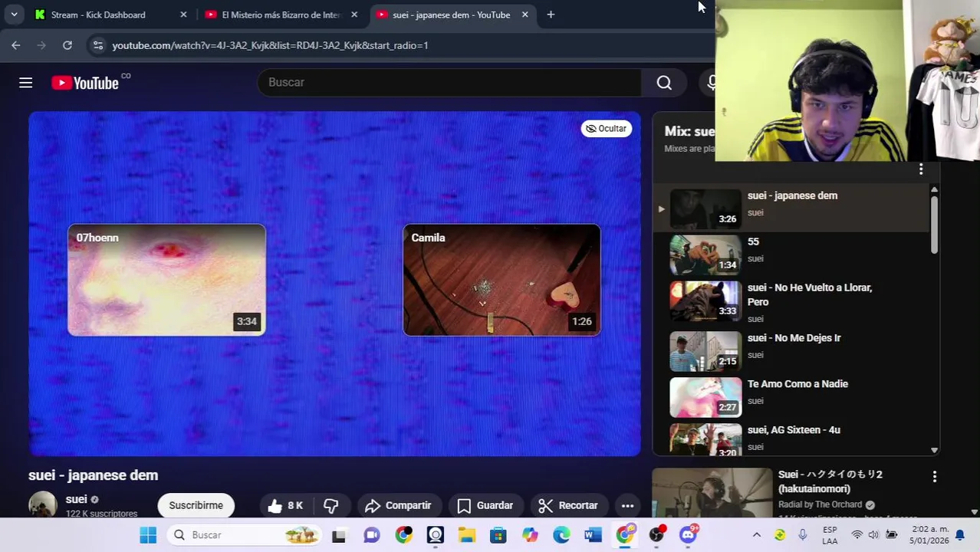
Task: Open Microsoft Store from the taskbar
Action: tap(498, 535)
